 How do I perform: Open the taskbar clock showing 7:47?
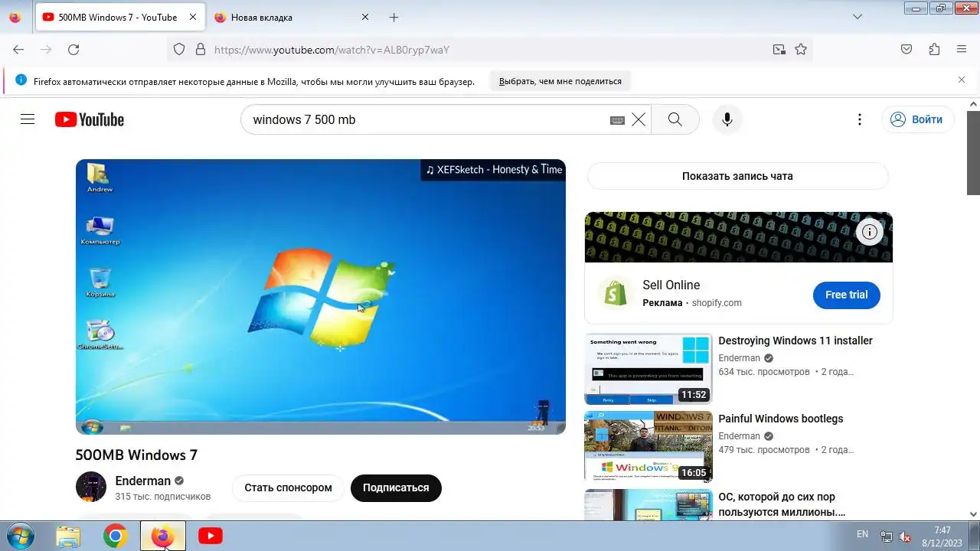pyautogui.click(x=942, y=536)
